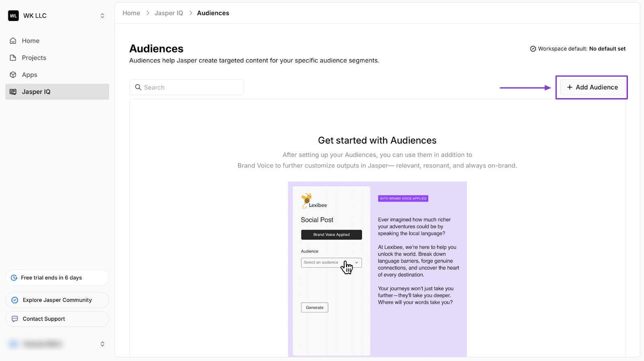Click the Get started with Audiences heading

coord(377,140)
